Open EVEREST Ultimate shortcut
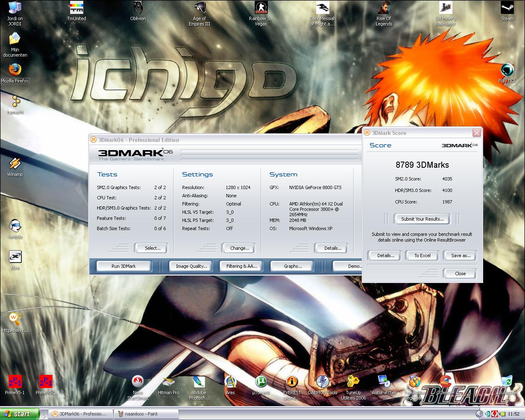Screen dimensions: 525x420 (x=292, y=388)
